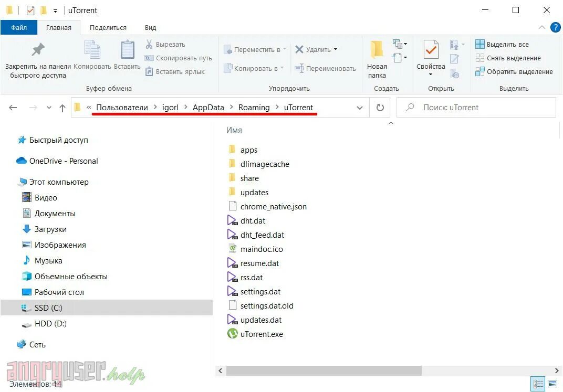This screenshot has height=392, width=563.
Task: Click Удалить with red X
Action: (x=312, y=49)
